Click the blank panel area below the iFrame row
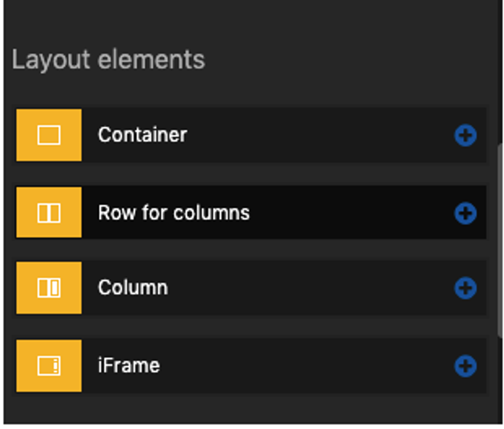The width and height of the screenshot is (504, 429). pyautogui.click(x=252, y=409)
